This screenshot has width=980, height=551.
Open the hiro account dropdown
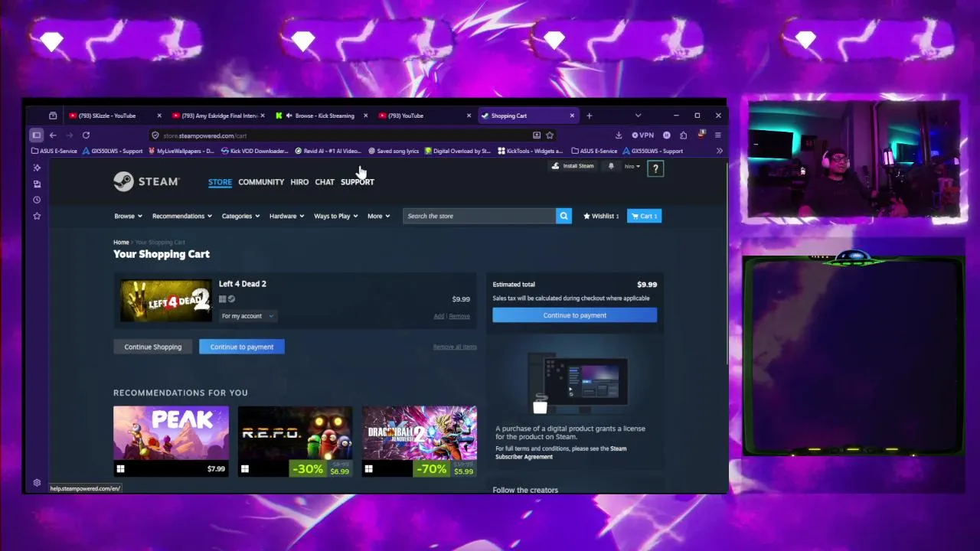[x=632, y=166]
